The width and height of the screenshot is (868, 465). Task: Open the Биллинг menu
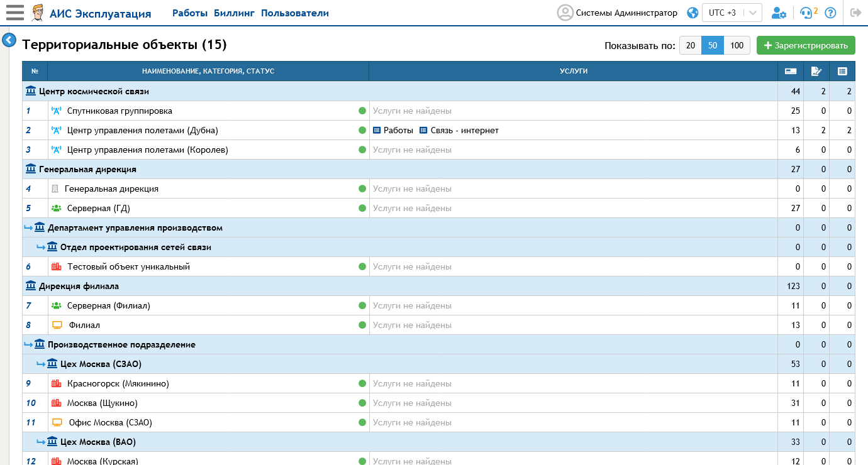coord(234,13)
